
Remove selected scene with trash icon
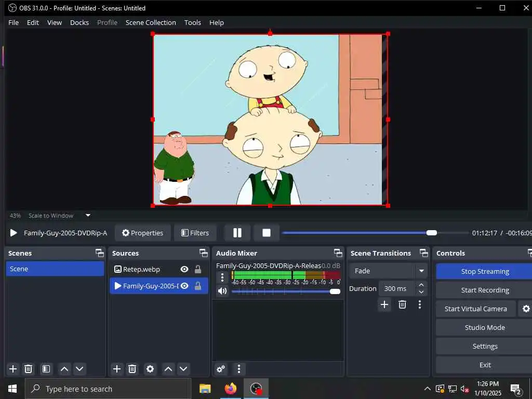[29, 369]
